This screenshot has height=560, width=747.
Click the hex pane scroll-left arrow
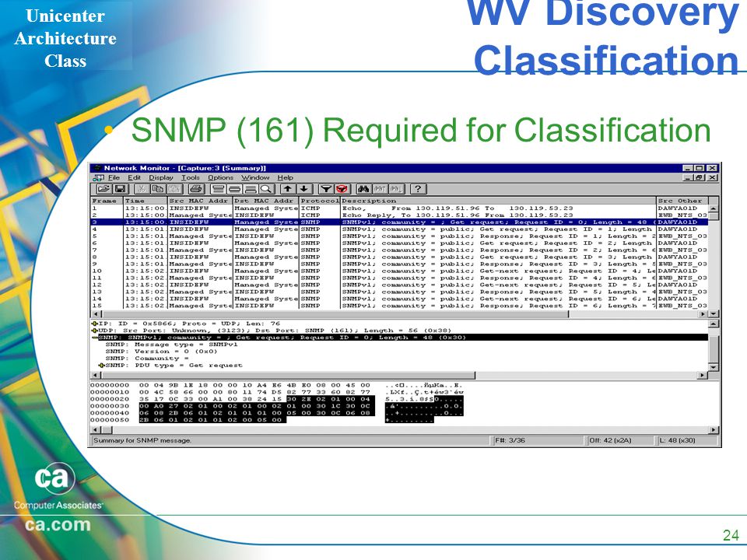pyautogui.click(x=95, y=430)
